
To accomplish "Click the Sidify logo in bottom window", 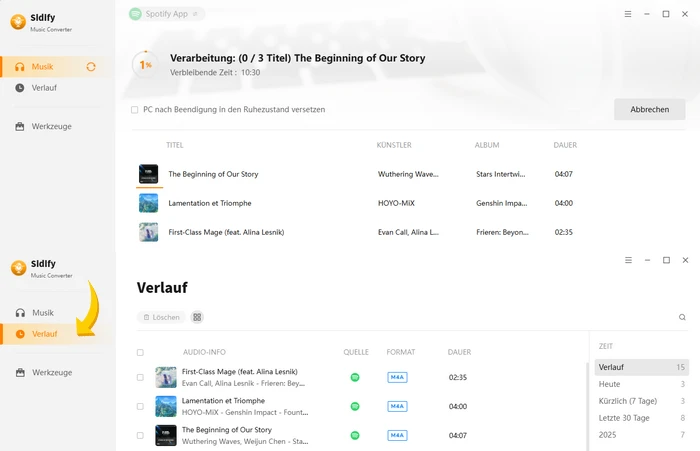I will pos(19,267).
